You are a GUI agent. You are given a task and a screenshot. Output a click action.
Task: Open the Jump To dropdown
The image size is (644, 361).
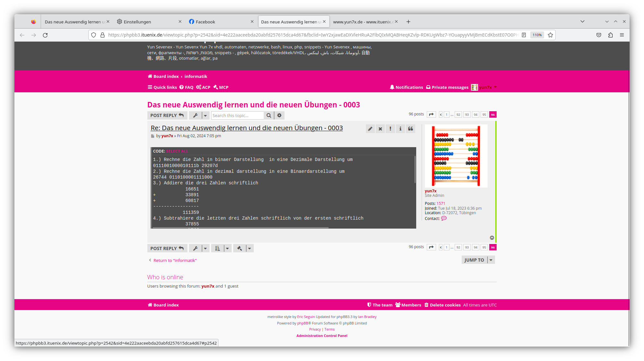coord(475,260)
